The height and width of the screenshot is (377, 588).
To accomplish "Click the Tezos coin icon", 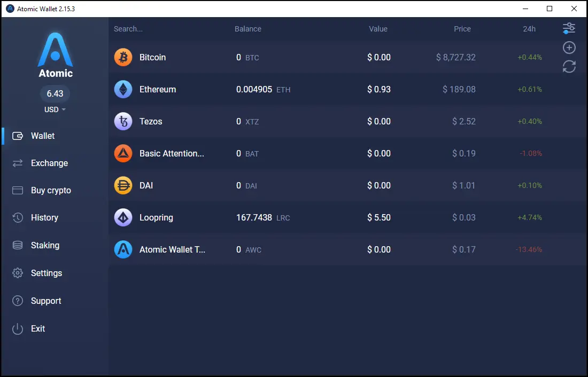I will click(x=123, y=121).
